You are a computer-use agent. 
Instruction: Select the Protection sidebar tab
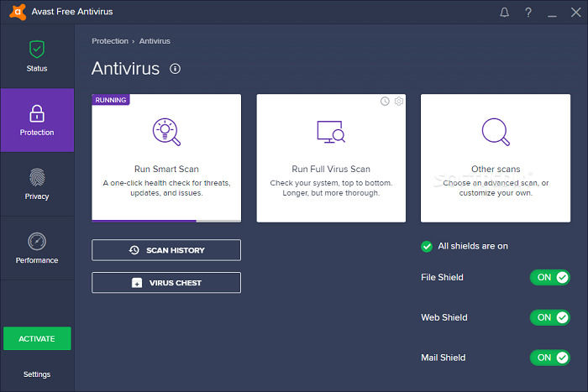(x=37, y=120)
